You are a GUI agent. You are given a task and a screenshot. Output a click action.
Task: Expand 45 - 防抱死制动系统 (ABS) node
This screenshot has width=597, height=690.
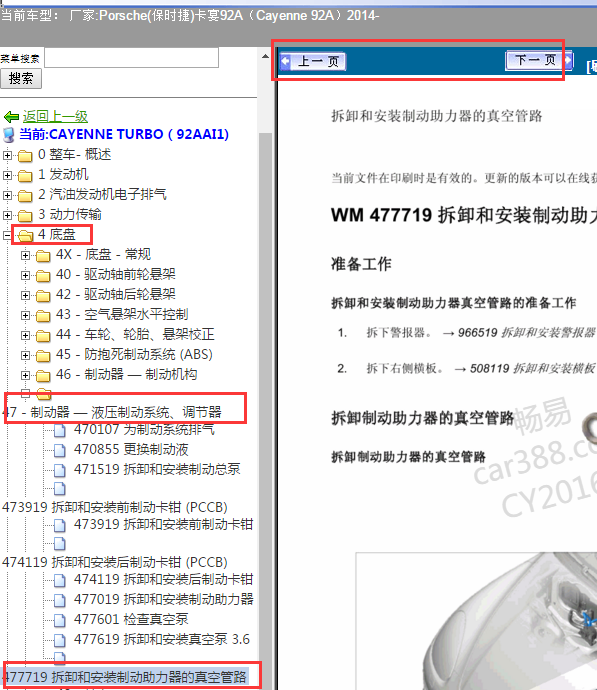[26, 355]
